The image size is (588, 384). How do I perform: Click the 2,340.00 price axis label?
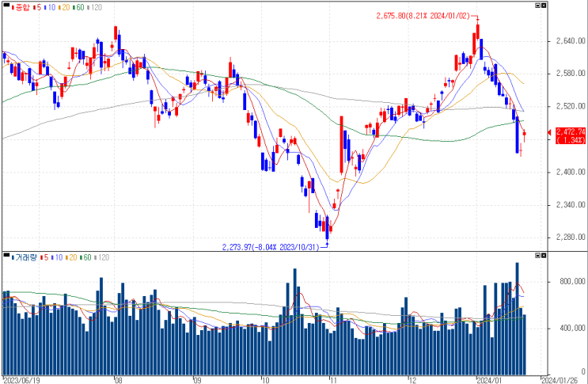(x=571, y=204)
